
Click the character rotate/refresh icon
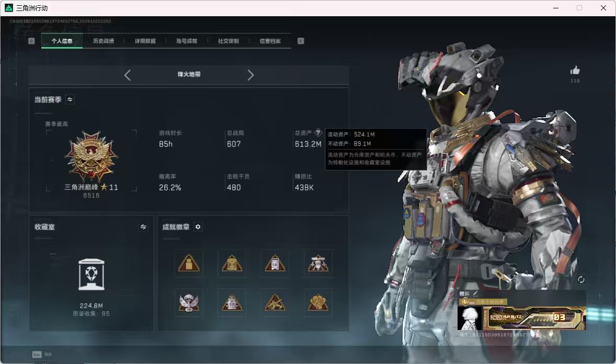581,279
